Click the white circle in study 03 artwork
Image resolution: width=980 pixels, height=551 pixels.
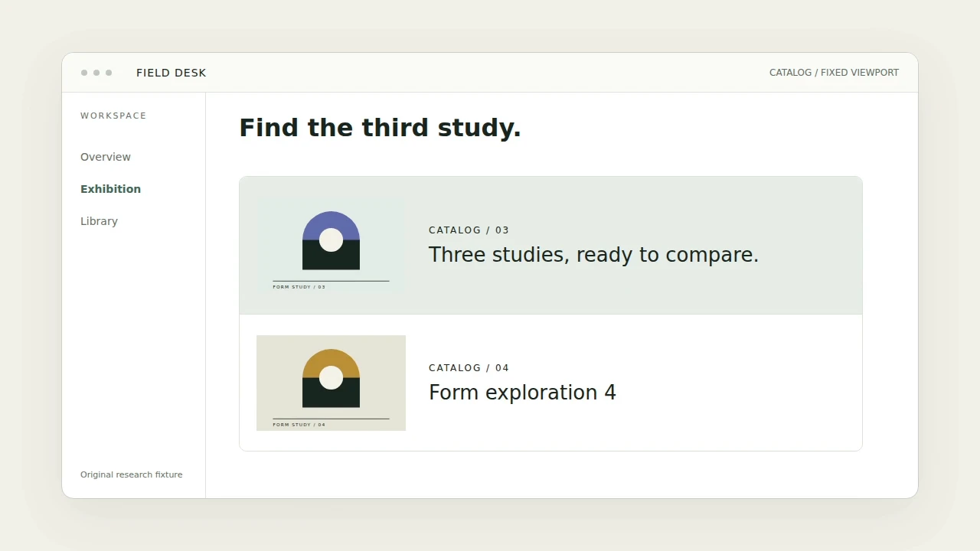tap(331, 240)
